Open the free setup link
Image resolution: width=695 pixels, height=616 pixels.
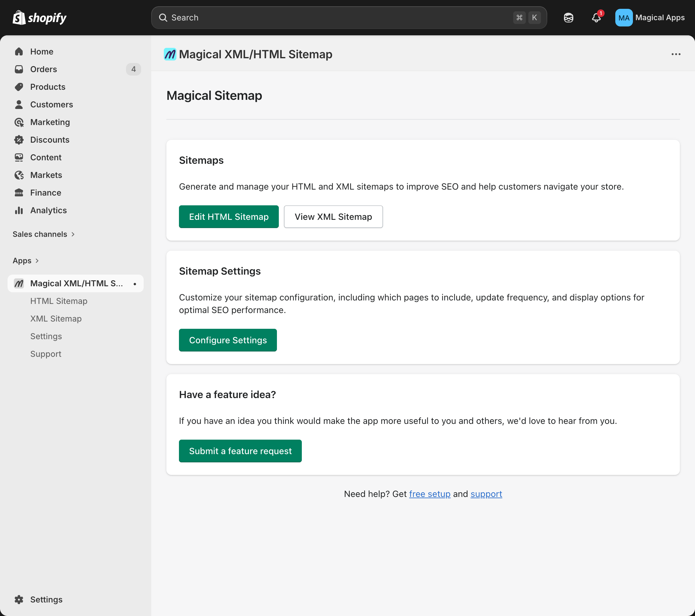pos(429,494)
